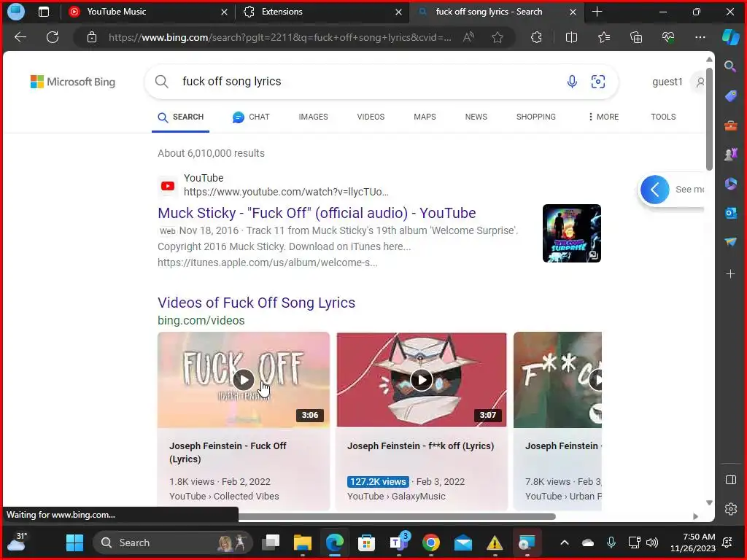Click the browser back arrow
This screenshot has height=560, width=747.
pyautogui.click(x=20, y=37)
